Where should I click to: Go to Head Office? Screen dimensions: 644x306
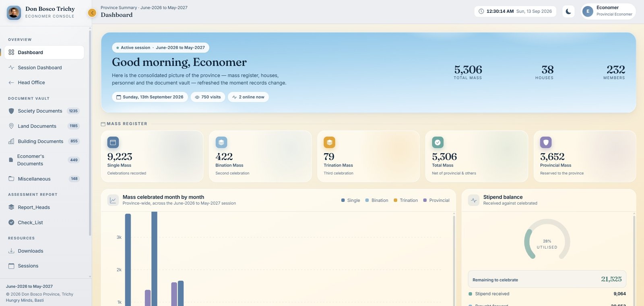tap(44, 82)
